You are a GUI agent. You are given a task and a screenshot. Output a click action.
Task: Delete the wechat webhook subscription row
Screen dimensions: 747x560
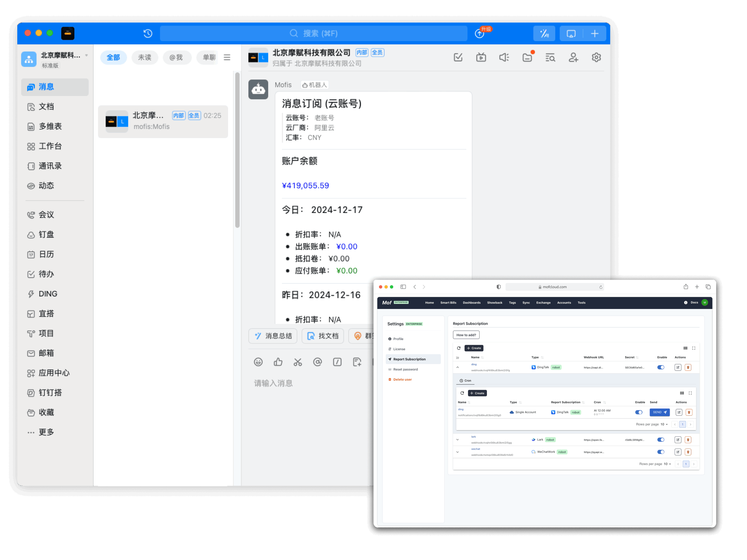tap(688, 452)
